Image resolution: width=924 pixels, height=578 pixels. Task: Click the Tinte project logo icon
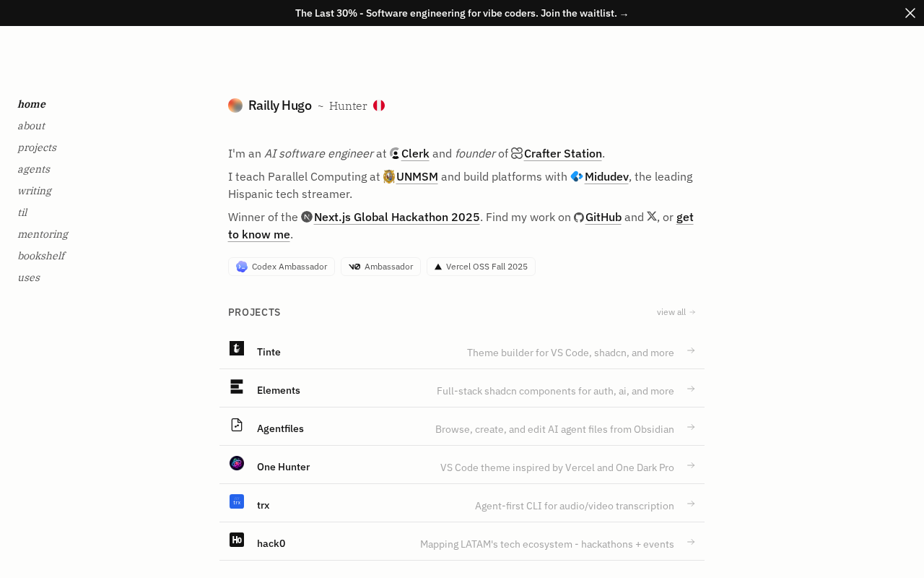tap(237, 348)
